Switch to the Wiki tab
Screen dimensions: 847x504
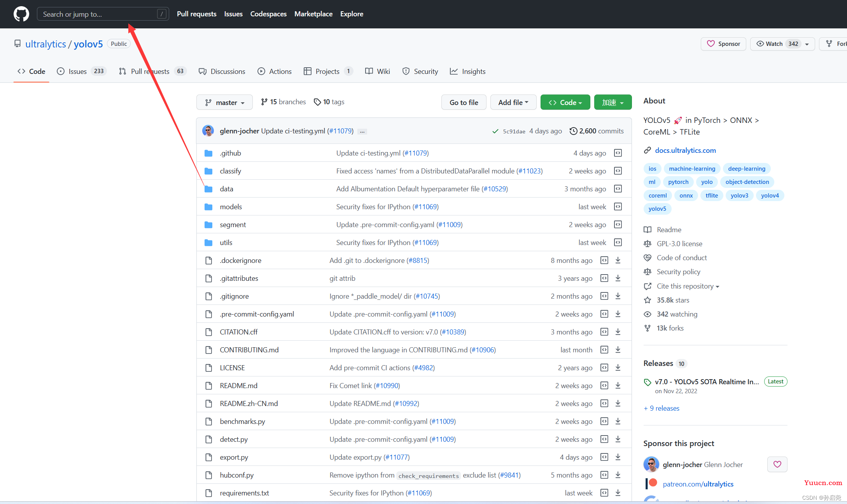378,71
